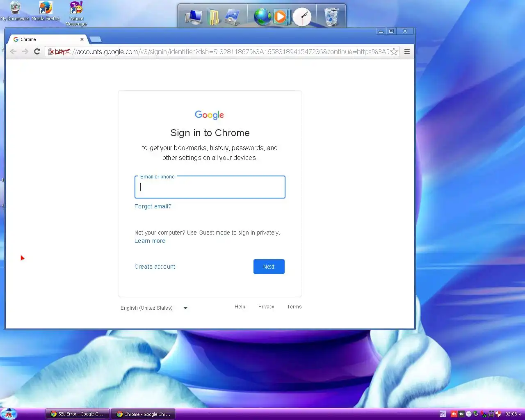This screenshot has height=420, width=525.
Task: Open the control panel icon in the dock
Action: click(x=232, y=17)
